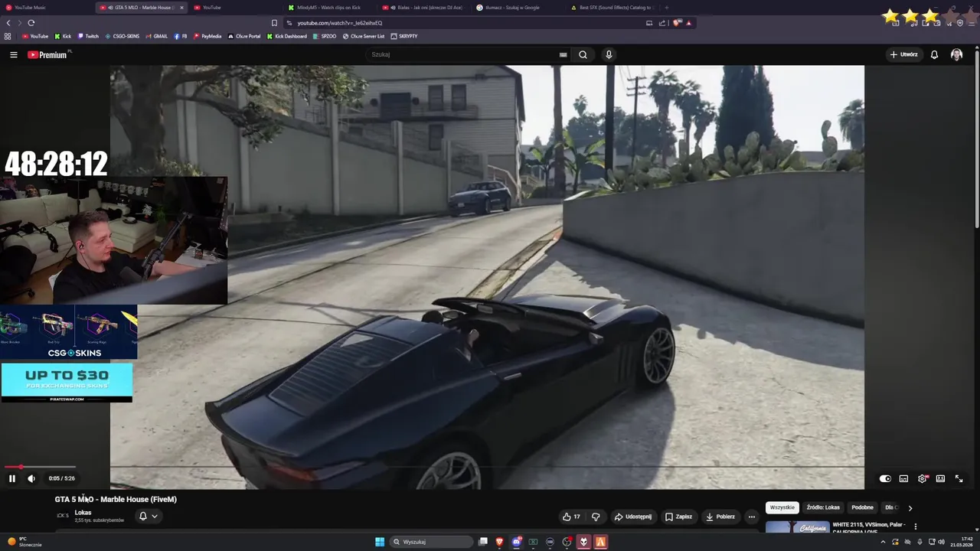
Task: Reload the current page
Action: tap(31, 23)
